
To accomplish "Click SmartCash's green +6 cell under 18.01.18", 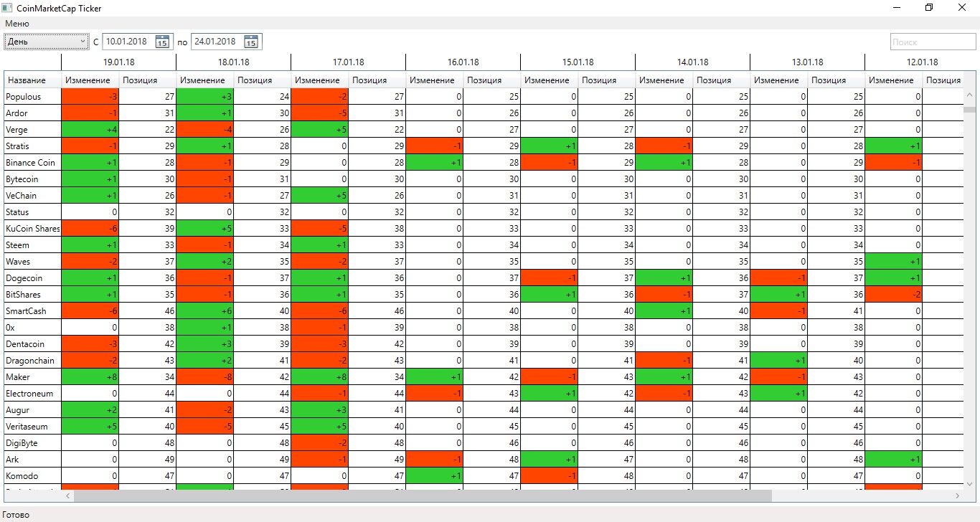I will pos(205,311).
